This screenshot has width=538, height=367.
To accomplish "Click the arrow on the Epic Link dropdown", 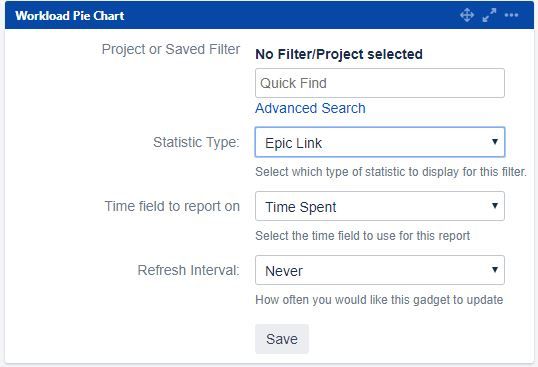I will [495, 142].
